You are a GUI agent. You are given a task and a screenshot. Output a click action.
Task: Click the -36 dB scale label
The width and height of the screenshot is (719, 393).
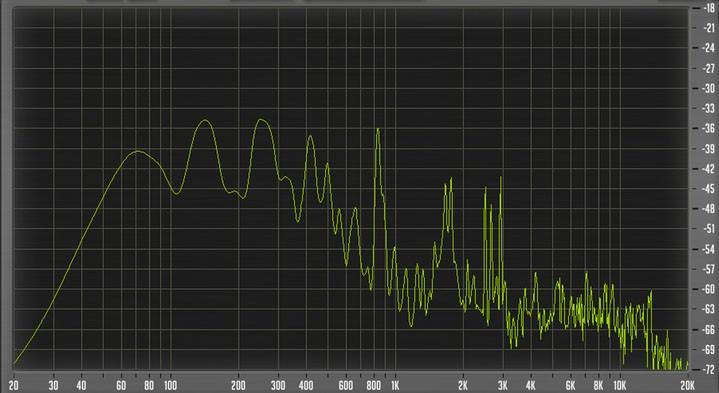tap(708, 128)
